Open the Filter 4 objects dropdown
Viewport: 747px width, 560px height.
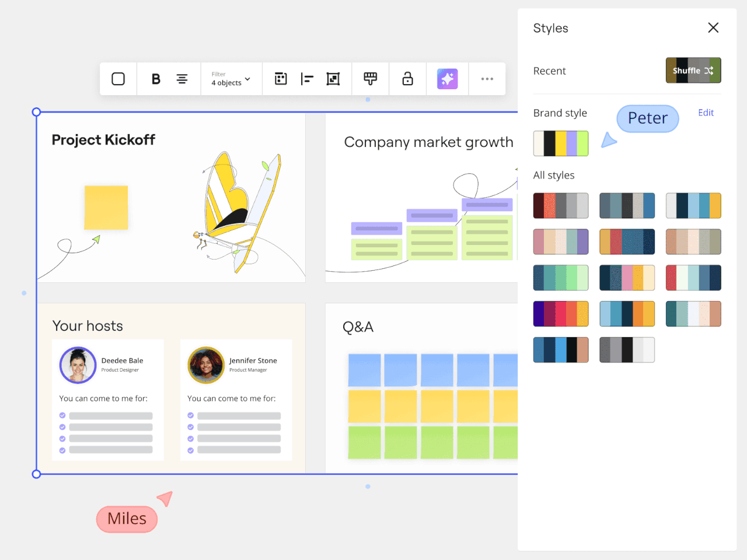tap(231, 79)
